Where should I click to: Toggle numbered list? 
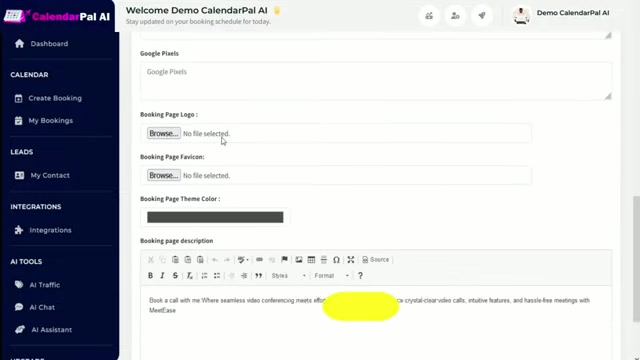pos(204,276)
